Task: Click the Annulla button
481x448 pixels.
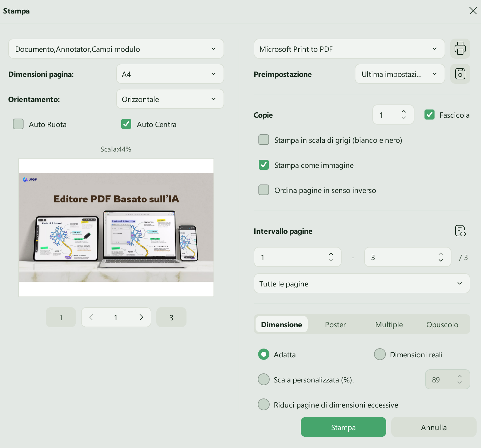Action: (x=434, y=427)
